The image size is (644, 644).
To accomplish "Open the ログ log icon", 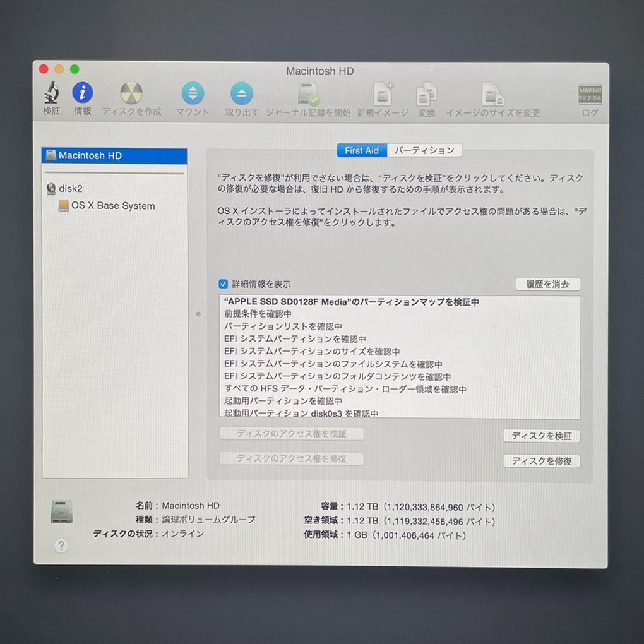I will click(590, 95).
